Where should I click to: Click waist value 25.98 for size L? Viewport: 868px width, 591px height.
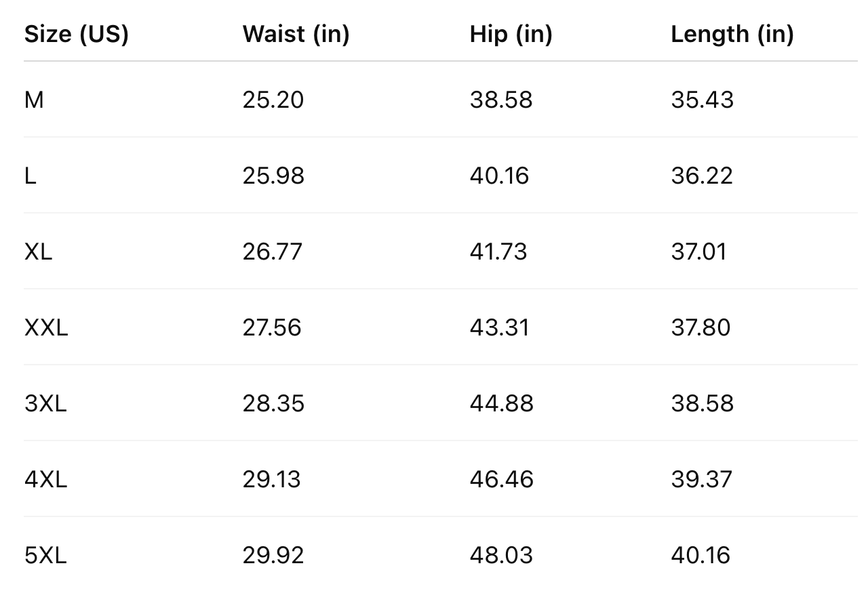[273, 176]
